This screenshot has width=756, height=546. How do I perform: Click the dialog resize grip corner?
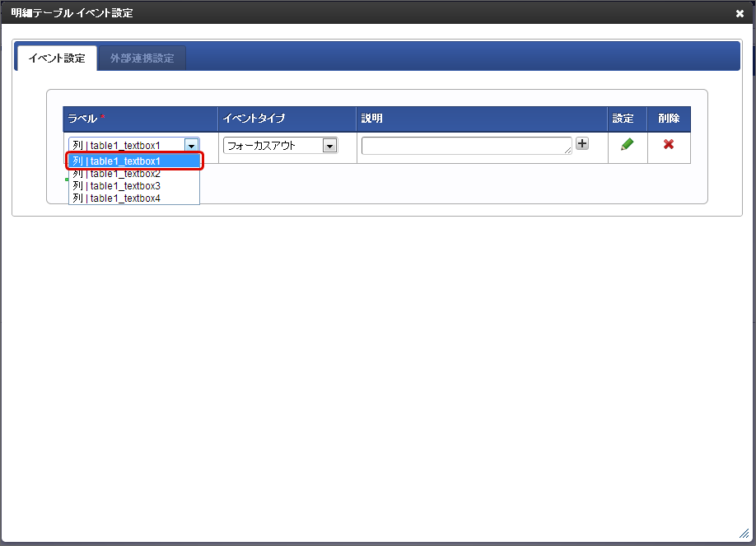click(x=744, y=534)
